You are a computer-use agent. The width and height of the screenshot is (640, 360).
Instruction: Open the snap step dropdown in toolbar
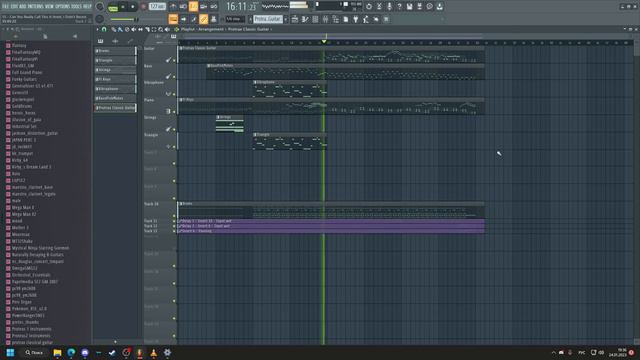pyautogui.click(x=236, y=19)
